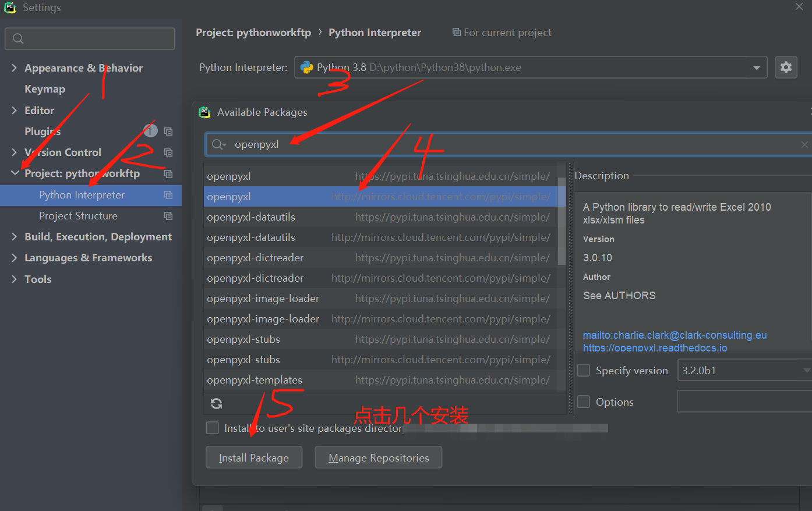812x511 pixels.
Task: Open interpreter gear settings menu
Action: 786,68
